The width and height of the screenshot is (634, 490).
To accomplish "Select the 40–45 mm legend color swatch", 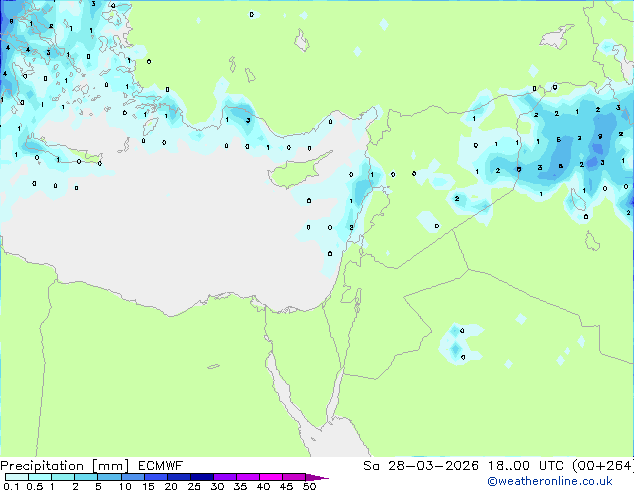I will tap(271, 477).
